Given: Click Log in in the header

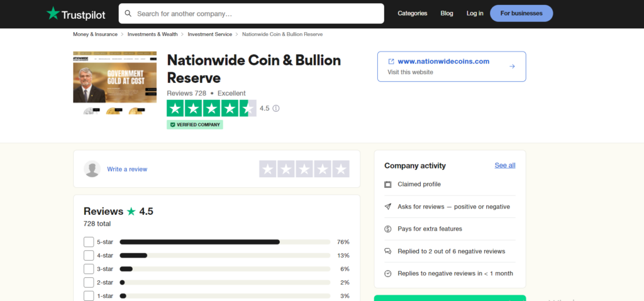Looking at the screenshot, I should pyautogui.click(x=475, y=14).
